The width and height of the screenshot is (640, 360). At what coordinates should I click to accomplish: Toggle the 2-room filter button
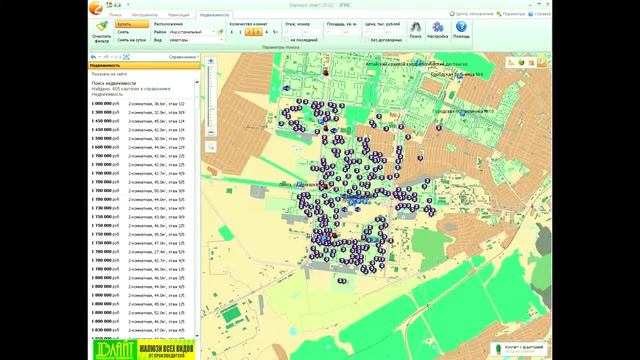pyautogui.click(x=249, y=32)
